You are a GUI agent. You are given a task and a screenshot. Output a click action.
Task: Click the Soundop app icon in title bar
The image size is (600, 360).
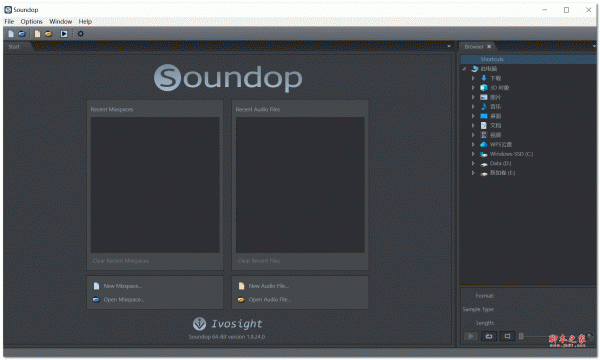pyautogui.click(x=8, y=10)
